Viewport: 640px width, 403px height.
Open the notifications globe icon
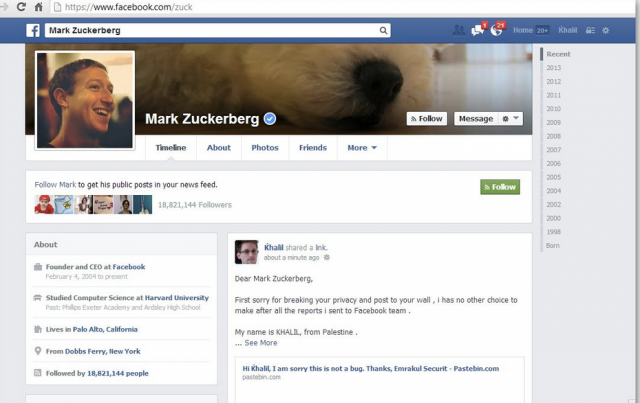pyautogui.click(x=497, y=29)
